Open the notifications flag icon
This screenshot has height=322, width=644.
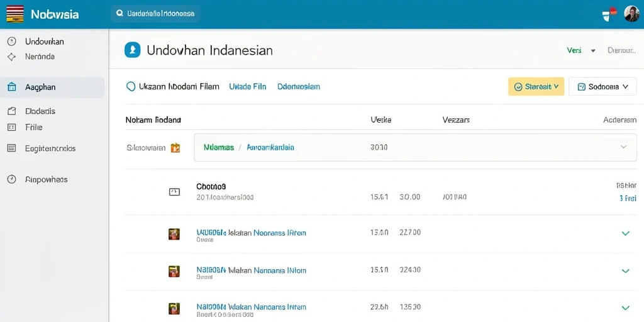[x=609, y=14]
